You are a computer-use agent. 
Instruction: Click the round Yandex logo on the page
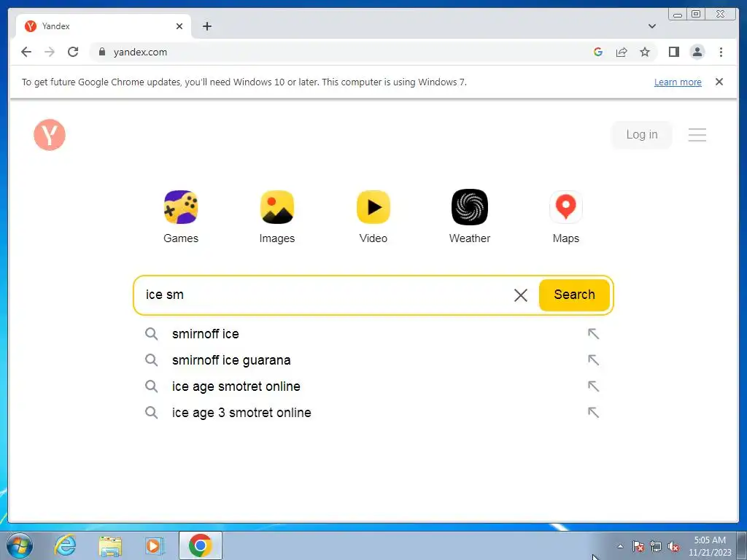[50, 135]
